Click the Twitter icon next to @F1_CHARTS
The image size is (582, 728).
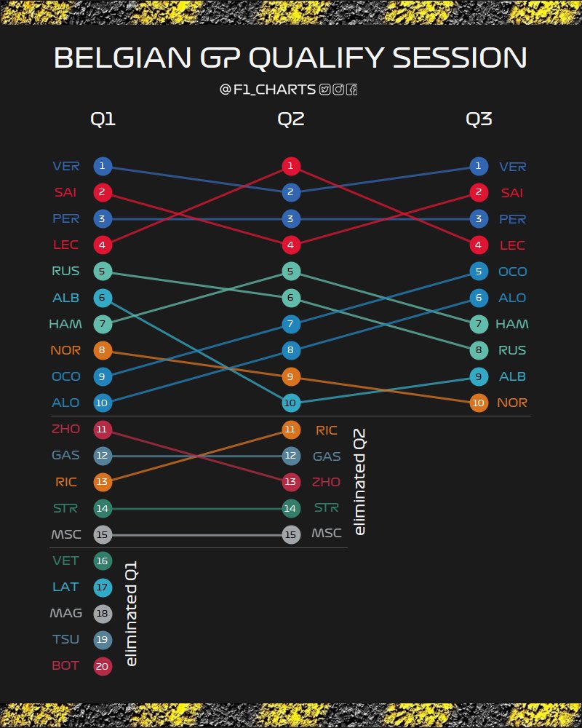point(325,90)
